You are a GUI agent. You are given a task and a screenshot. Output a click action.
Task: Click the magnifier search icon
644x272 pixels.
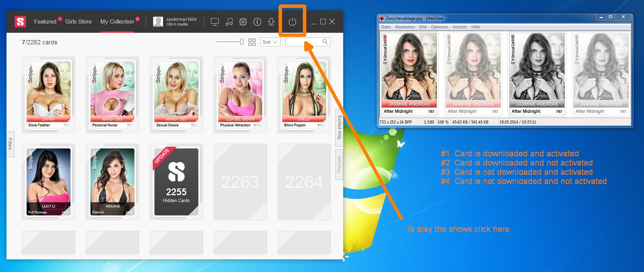(325, 42)
